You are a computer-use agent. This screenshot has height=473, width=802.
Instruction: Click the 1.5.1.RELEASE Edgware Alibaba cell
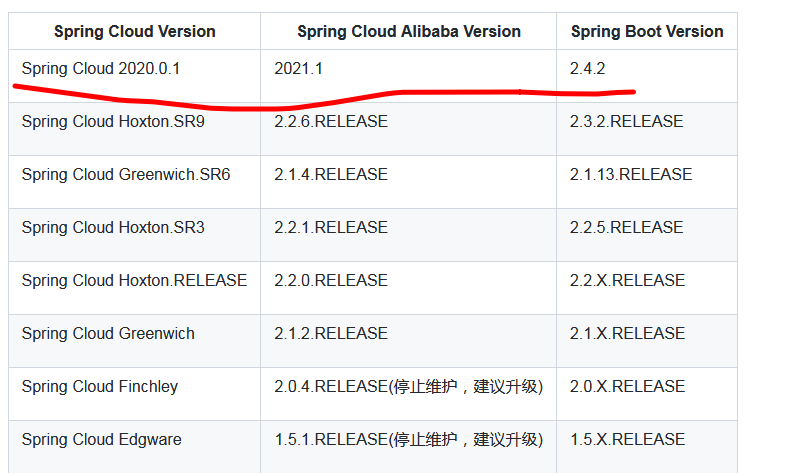tap(408, 440)
